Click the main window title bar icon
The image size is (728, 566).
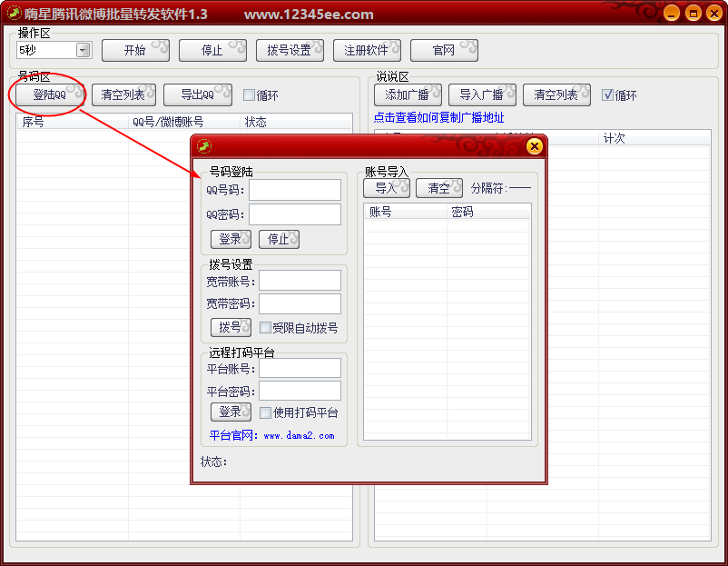(14, 13)
